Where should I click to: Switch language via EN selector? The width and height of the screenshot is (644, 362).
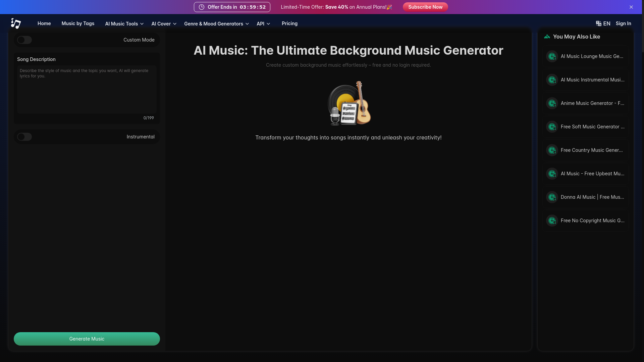pos(603,23)
